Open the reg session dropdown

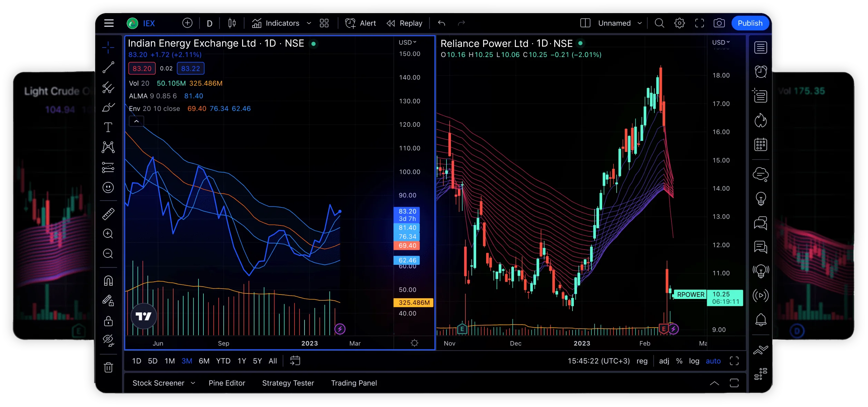pos(642,361)
